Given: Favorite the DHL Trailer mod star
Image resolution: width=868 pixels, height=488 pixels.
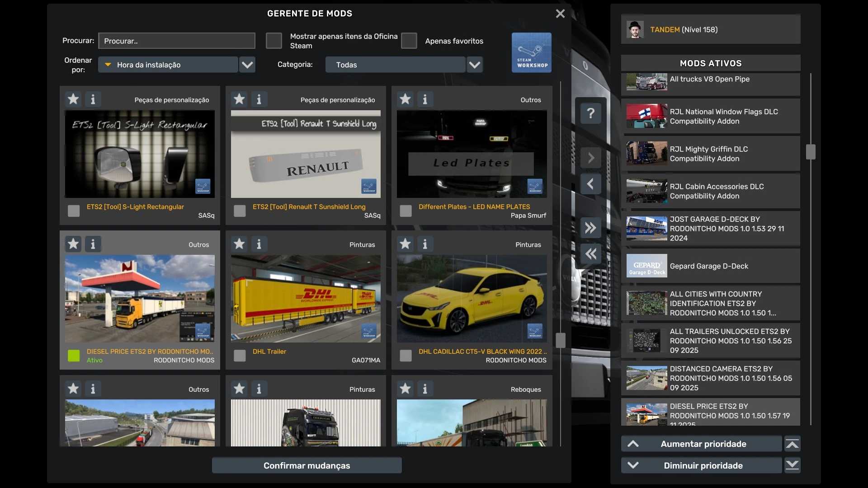Looking at the screenshot, I should point(239,244).
